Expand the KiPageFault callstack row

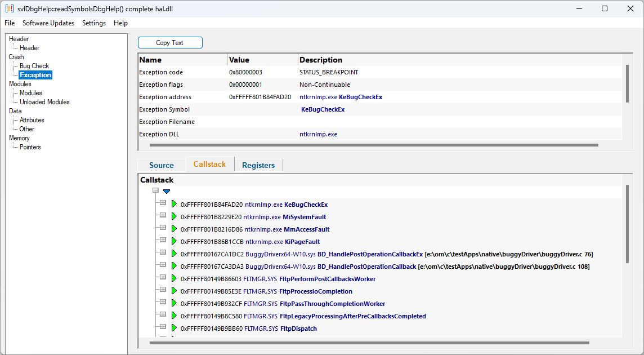163,240
